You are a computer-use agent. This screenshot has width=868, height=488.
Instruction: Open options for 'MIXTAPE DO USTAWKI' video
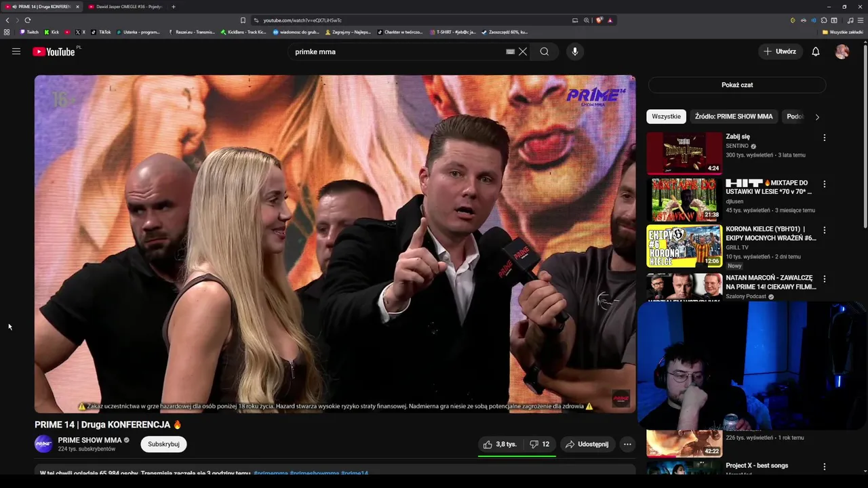pos(825,184)
